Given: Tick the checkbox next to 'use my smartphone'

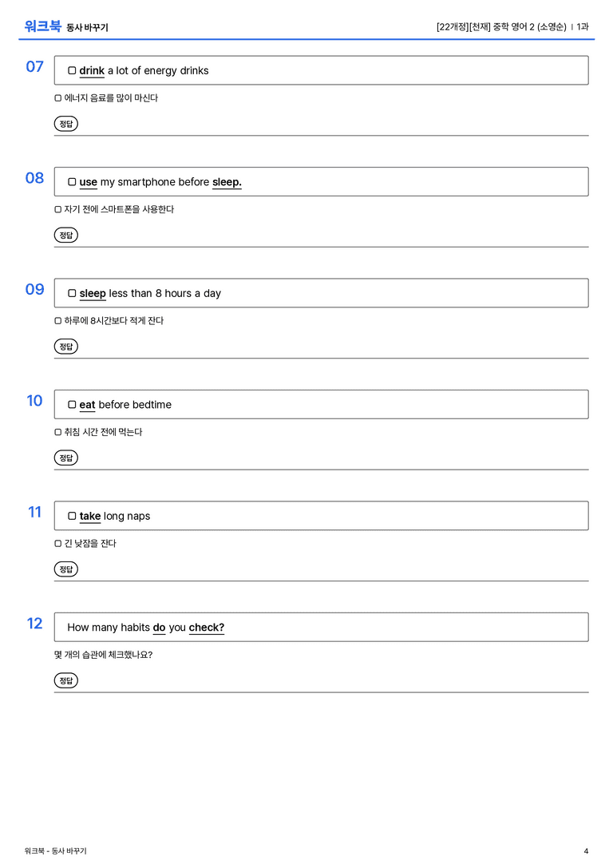Looking at the screenshot, I should coord(72,181).
